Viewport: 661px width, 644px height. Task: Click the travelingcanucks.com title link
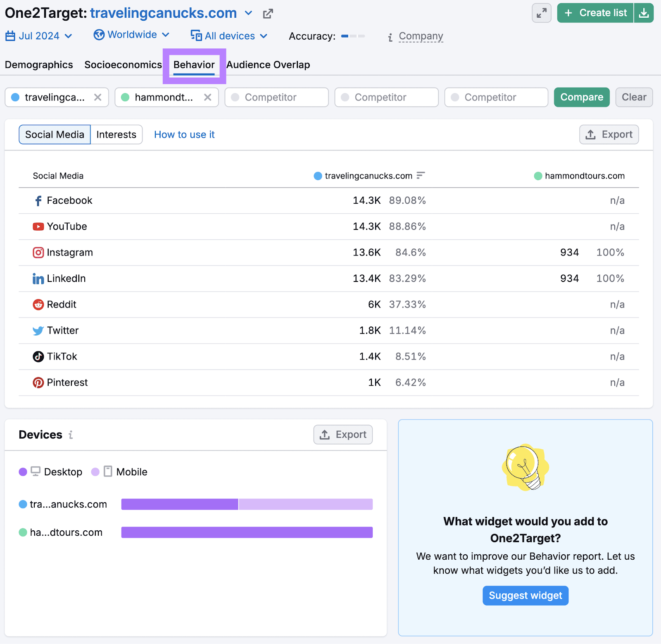(164, 13)
